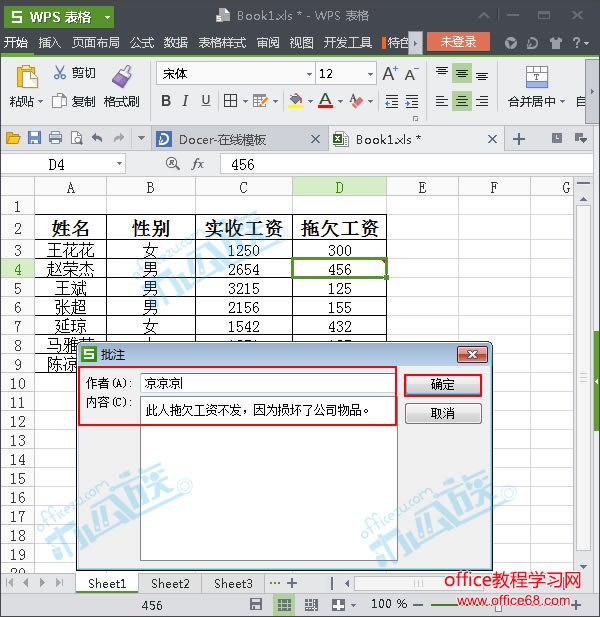600x617 pixels.
Task: Open the 数据 tab
Action: (175, 42)
